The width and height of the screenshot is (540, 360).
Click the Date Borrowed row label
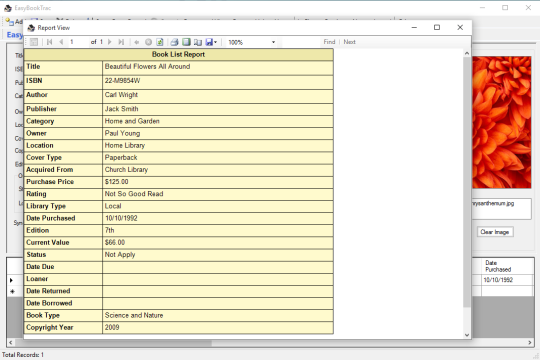49,303
